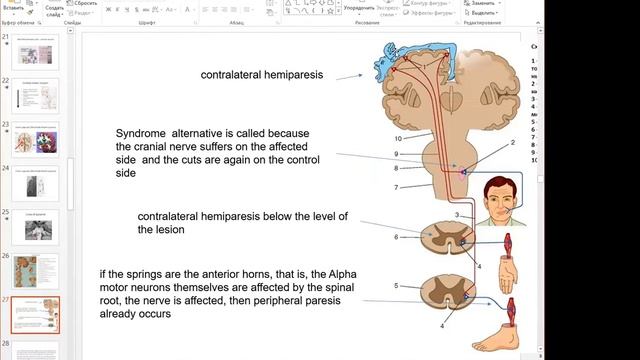Open the Рисование group dialog launcher
The image size is (640, 360).
(x=457, y=23)
